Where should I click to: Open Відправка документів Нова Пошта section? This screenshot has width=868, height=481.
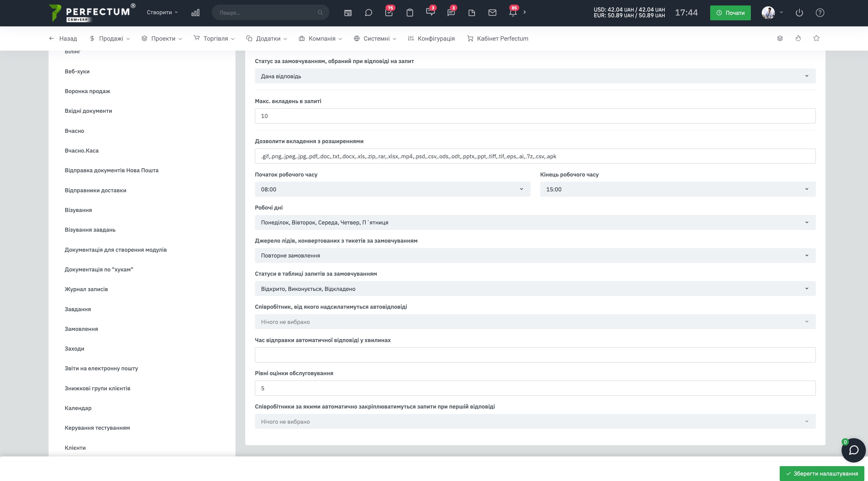(x=111, y=170)
